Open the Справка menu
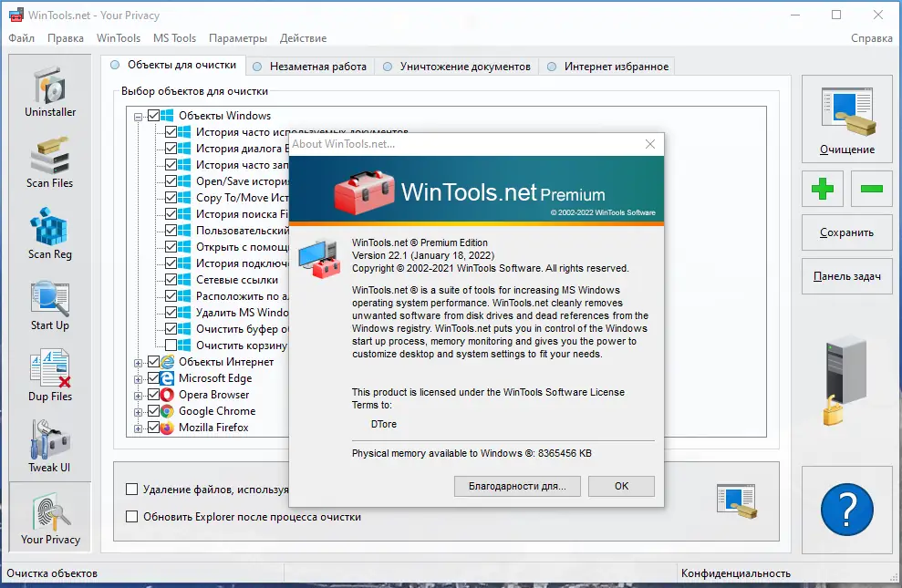The height and width of the screenshot is (588, 902). coord(872,38)
